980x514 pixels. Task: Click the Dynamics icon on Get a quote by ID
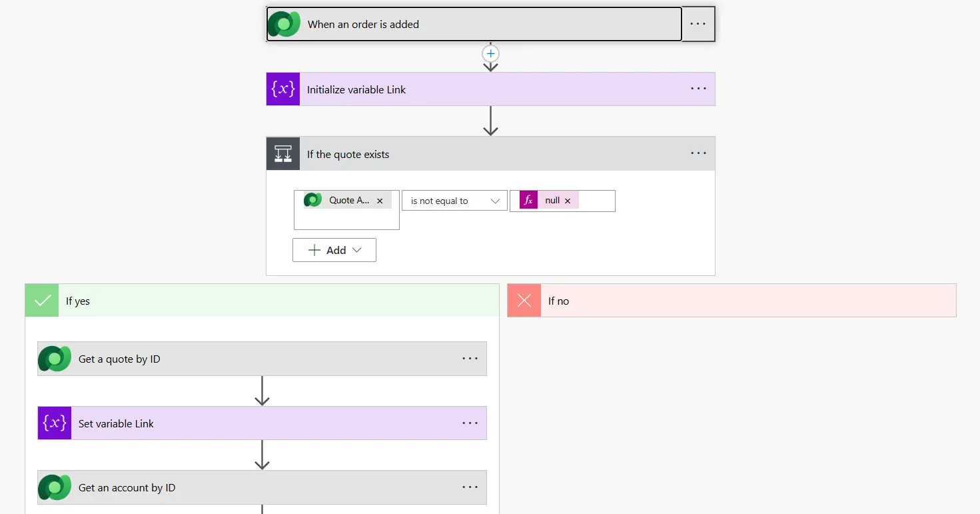pos(55,359)
